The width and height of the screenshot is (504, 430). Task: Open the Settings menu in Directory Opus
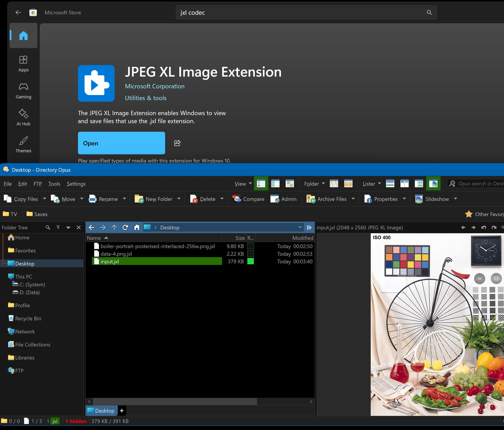[76, 184]
